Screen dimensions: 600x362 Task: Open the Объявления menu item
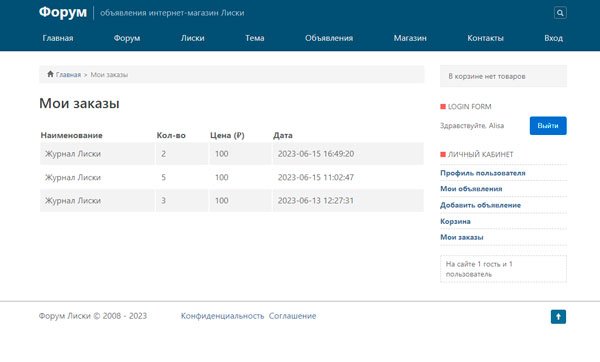[x=329, y=38]
